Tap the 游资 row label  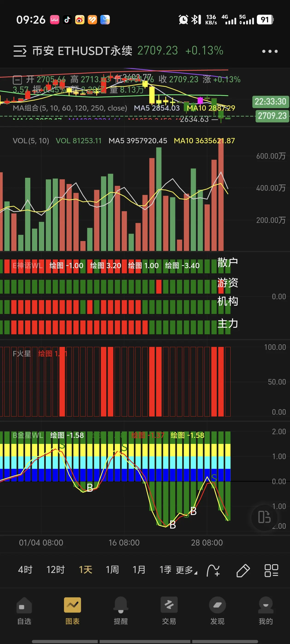coord(228,283)
